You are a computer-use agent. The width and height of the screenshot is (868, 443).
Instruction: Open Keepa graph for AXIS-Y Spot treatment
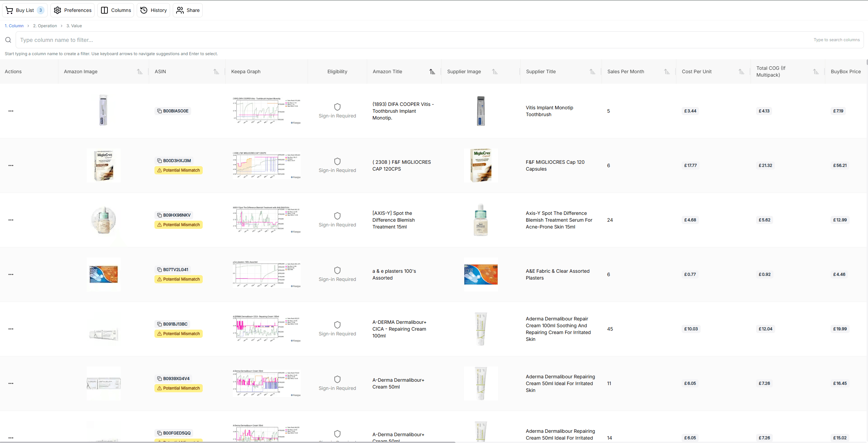tap(267, 220)
